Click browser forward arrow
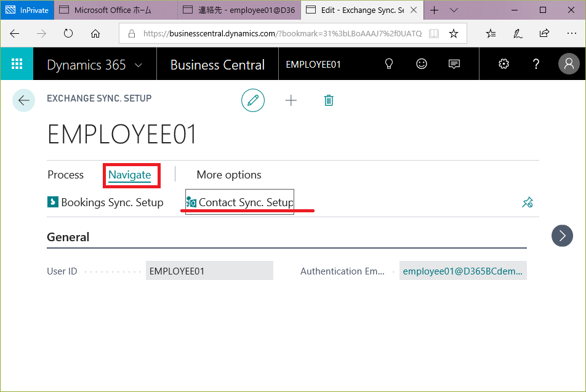The height and width of the screenshot is (392, 586). pyautogui.click(x=41, y=34)
